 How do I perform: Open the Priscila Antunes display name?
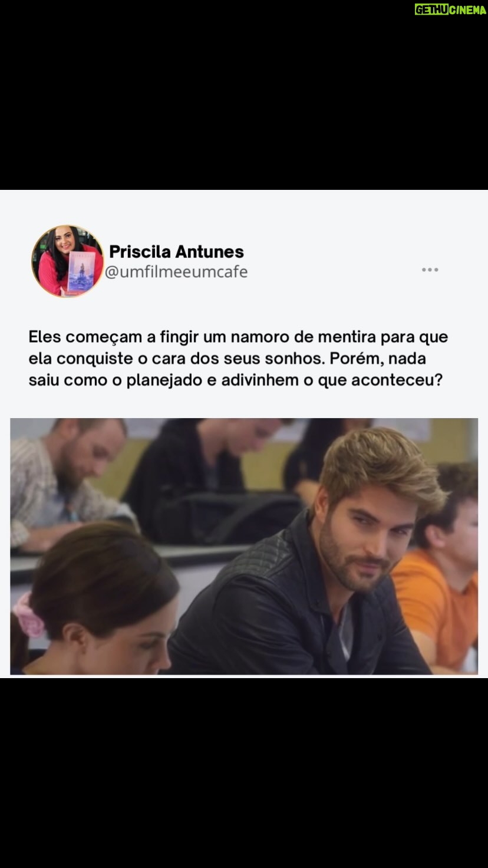click(x=176, y=252)
